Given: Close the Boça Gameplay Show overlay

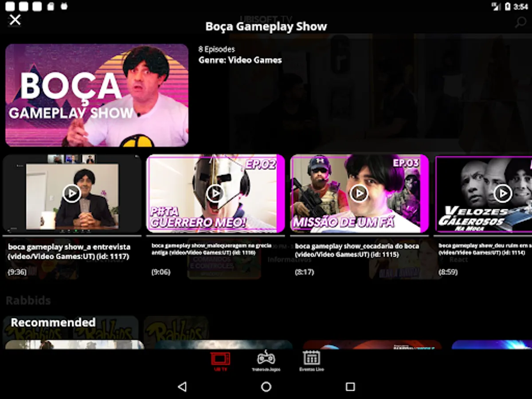Looking at the screenshot, I should tap(15, 20).
